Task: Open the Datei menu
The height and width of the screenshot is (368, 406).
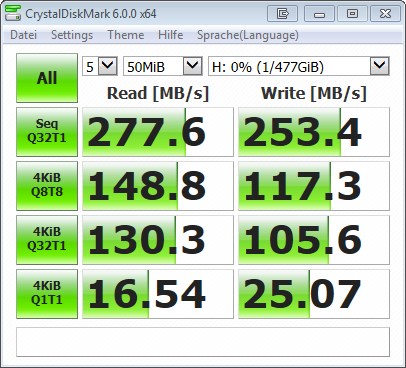Action: [x=23, y=35]
